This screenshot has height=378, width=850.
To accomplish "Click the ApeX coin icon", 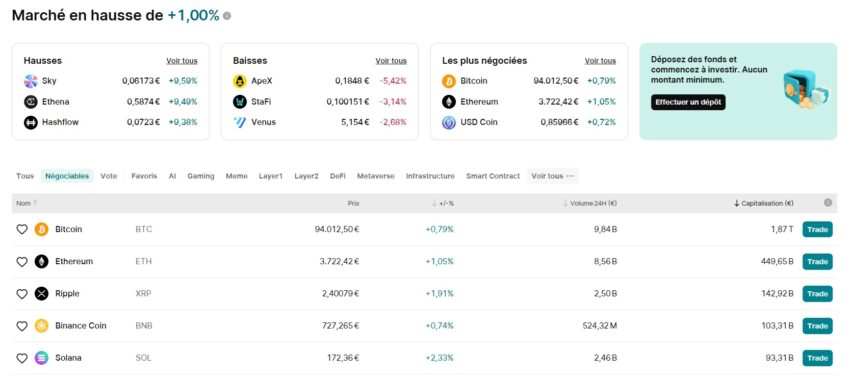I will tap(240, 81).
